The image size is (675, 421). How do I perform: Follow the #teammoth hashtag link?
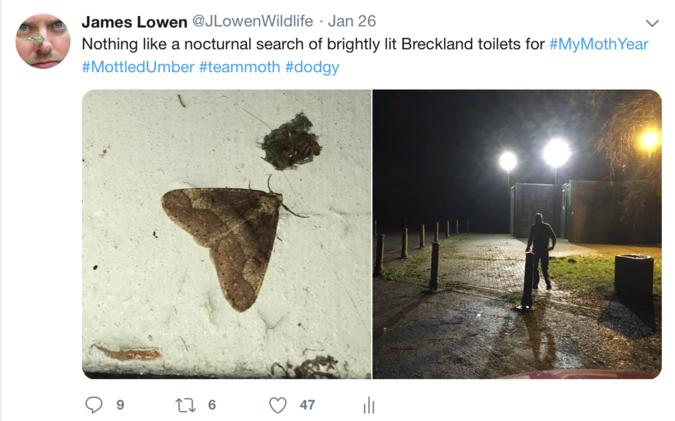pos(239,67)
